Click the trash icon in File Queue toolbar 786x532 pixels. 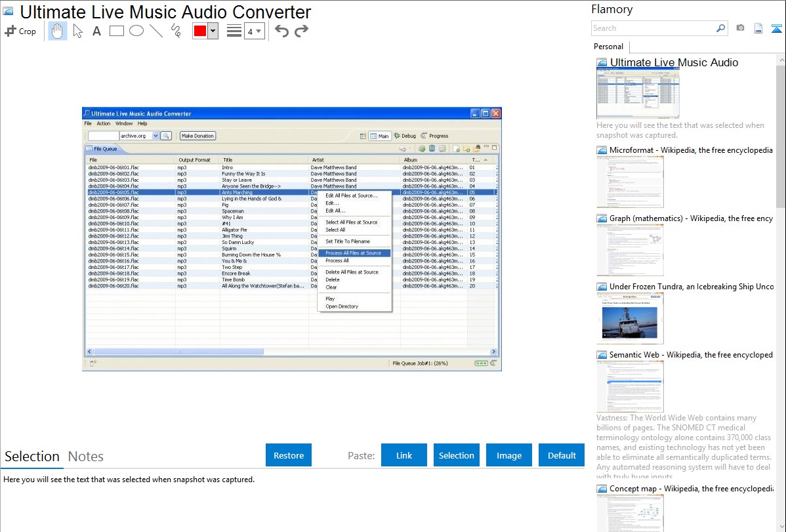pos(432,148)
